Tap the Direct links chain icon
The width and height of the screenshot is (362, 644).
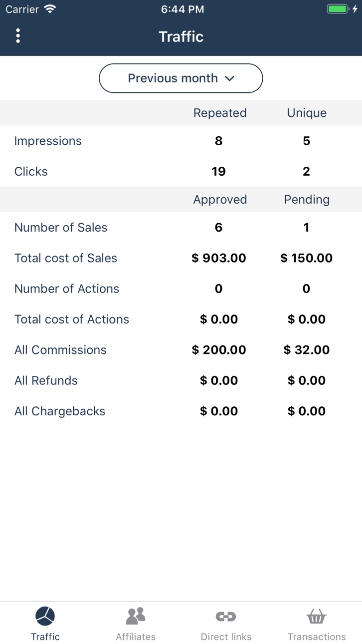pyautogui.click(x=226, y=617)
